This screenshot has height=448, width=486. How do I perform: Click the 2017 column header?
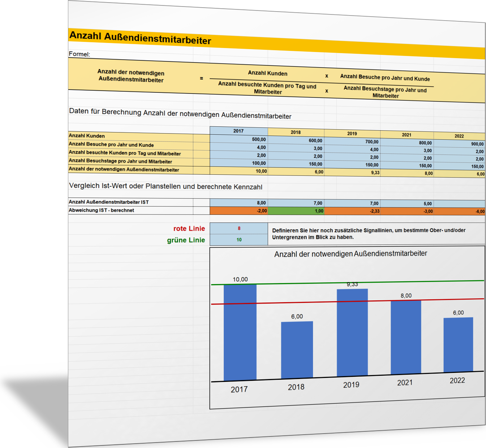point(238,131)
